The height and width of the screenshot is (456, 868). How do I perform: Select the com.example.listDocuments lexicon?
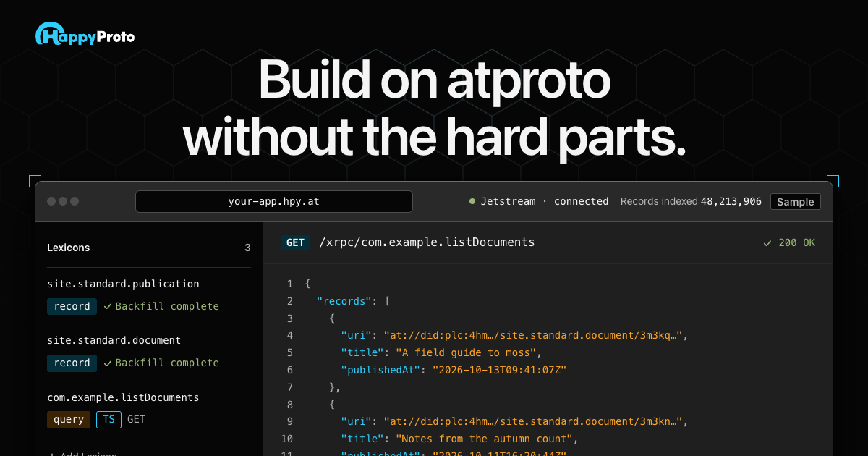coord(123,397)
